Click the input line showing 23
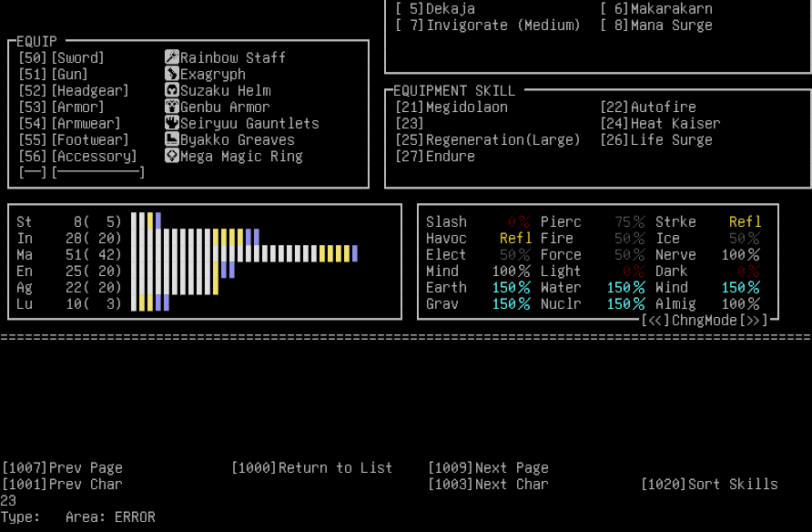The width and height of the screenshot is (812, 532). (8, 501)
